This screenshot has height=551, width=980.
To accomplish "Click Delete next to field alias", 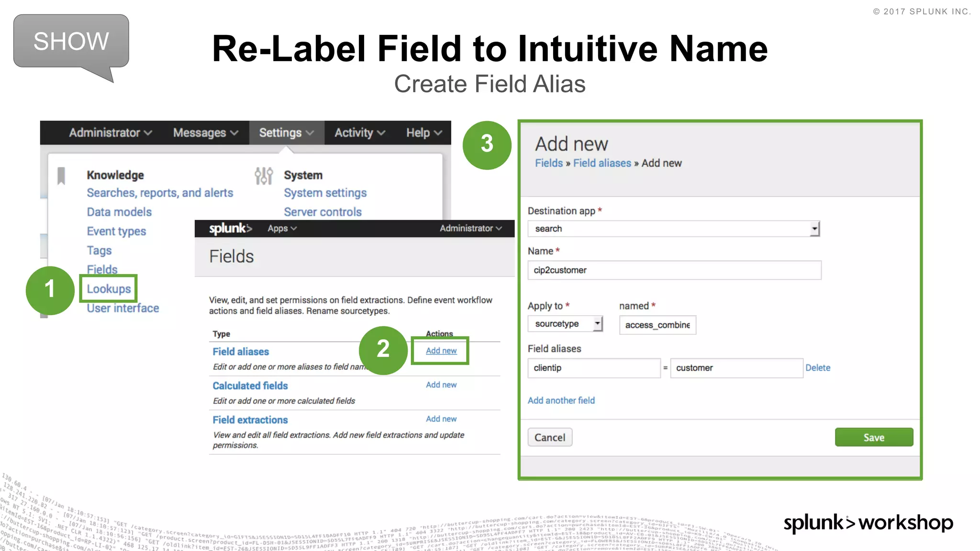I will [x=818, y=368].
